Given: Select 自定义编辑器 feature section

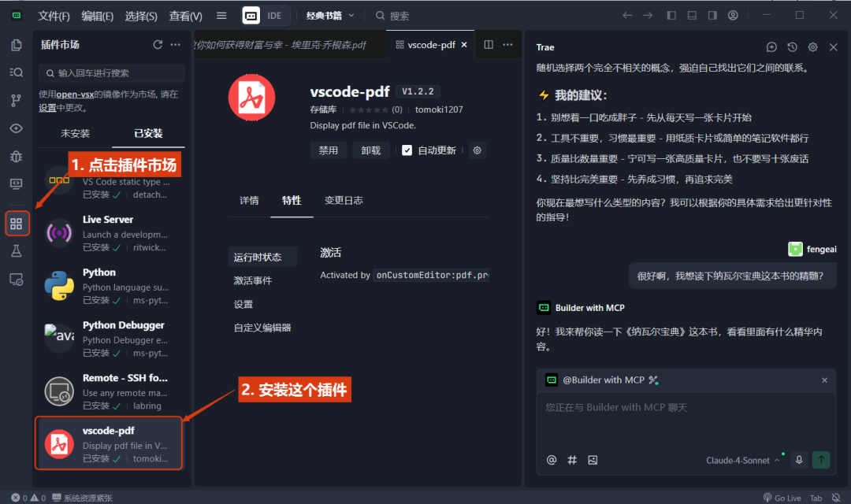Looking at the screenshot, I should 262,328.
